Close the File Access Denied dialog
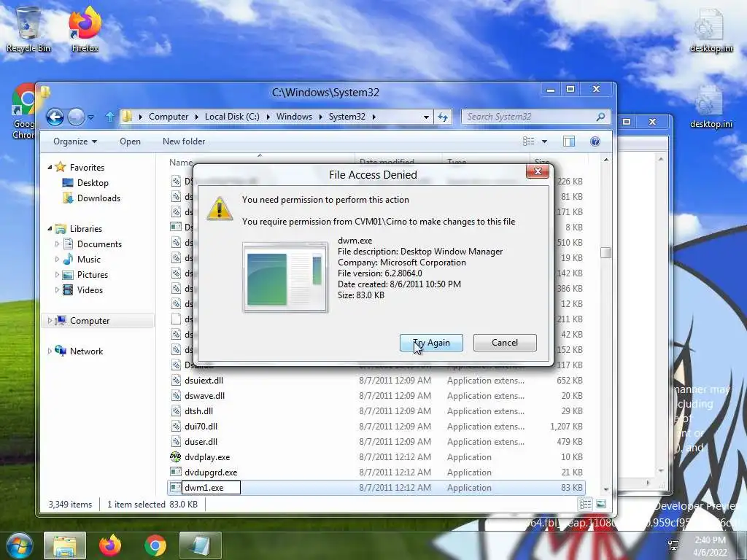 tap(538, 171)
